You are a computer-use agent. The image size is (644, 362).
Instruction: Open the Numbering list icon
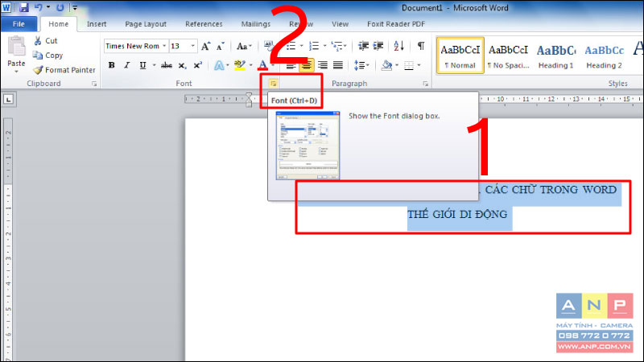[314, 46]
